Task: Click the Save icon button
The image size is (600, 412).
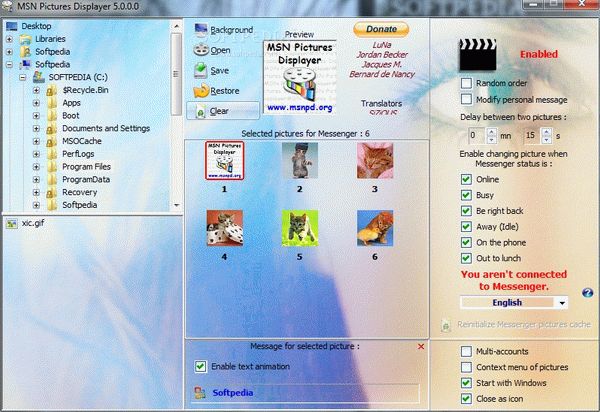Action: tap(199, 70)
